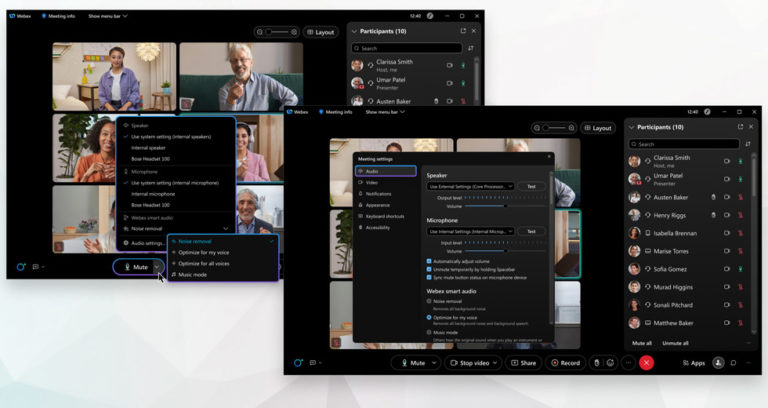Select Optimize for my voice radio in settings
This screenshot has width=768, height=408.
[x=429, y=317]
